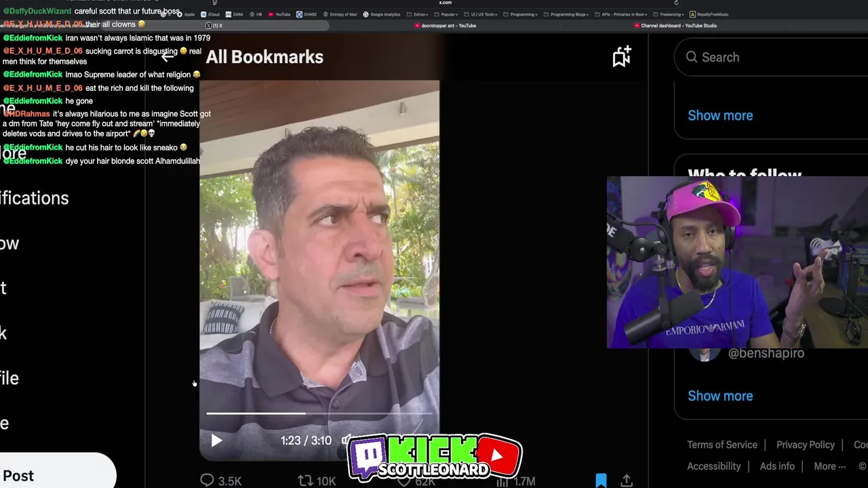Switch to doorstopper ant YouTube tab
Viewport: 868px width, 488px height.
(445, 26)
